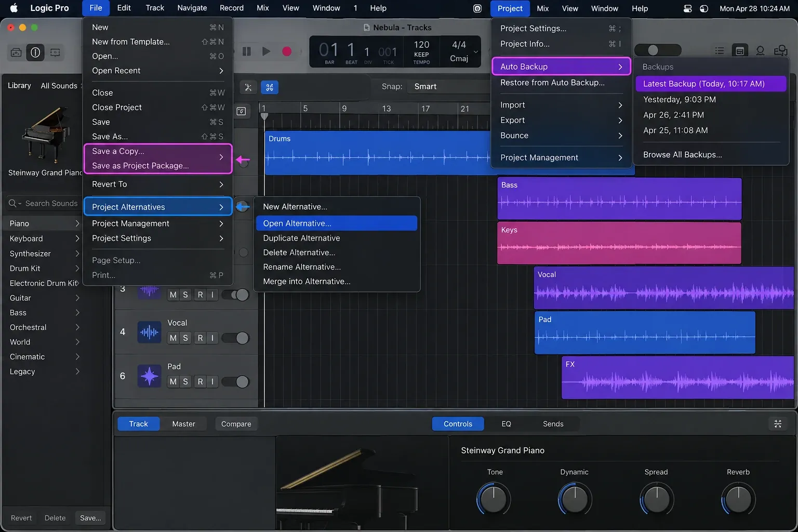Expand the Open Recent submenu

pyautogui.click(x=157, y=71)
